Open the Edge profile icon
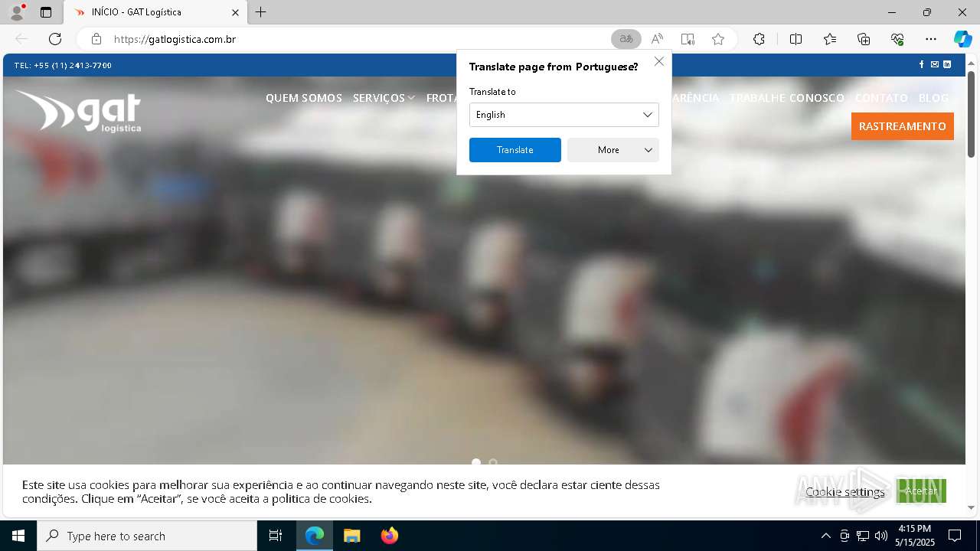The width and height of the screenshot is (980, 551). pyautogui.click(x=16, y=12)
